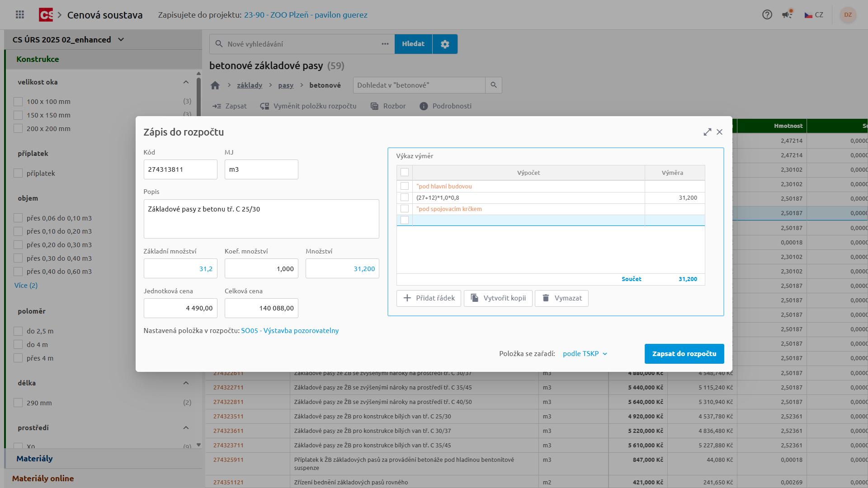Image resolution: width=868 pixels, height=488 pixels.
Task: Click the three dots in search box
Action: pyautogui.click(x=385, y=44)
